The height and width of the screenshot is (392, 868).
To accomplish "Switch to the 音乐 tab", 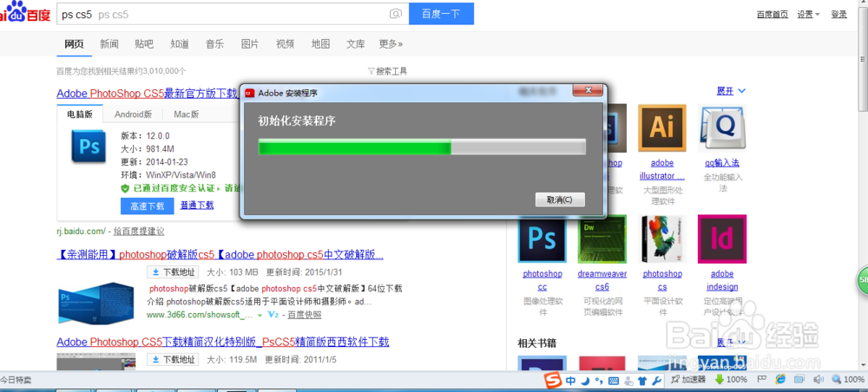I will pyautogui.click(x=214, y=43).
